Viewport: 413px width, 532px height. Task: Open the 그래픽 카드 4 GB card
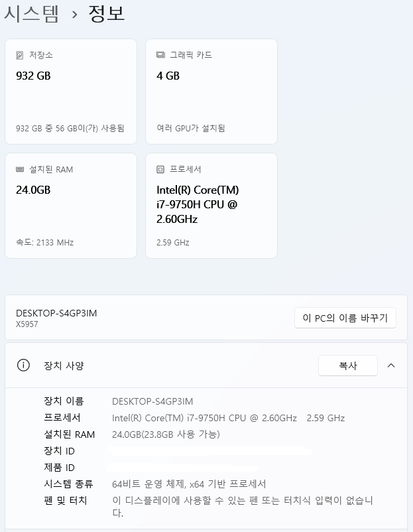point(211,92)
